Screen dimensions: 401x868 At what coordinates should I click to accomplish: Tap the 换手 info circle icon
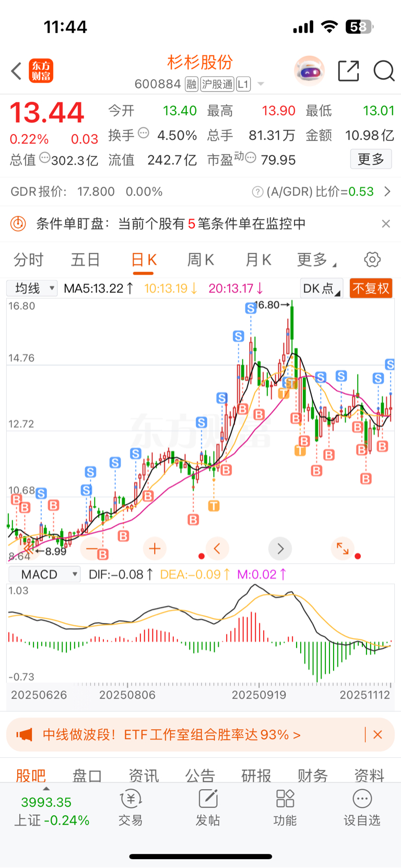[x=144, y=133]
